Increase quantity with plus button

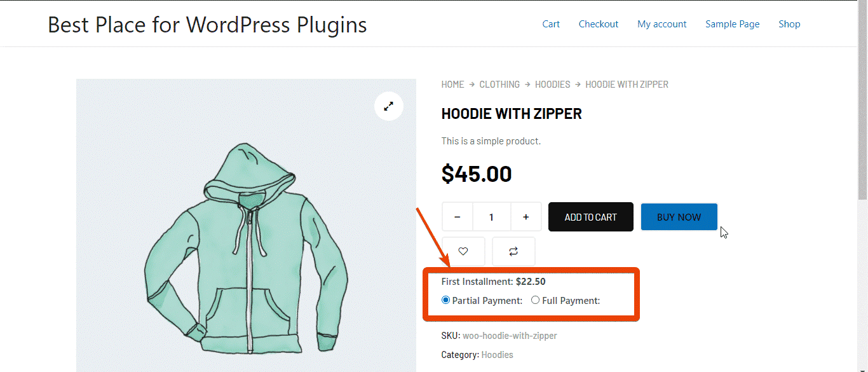pos(526,217)
